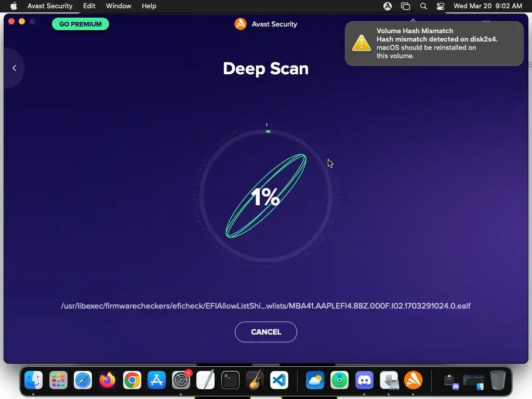The image size is (532, 399).
Task: Open Control Center in menu bar
Action: coord(441,6)
